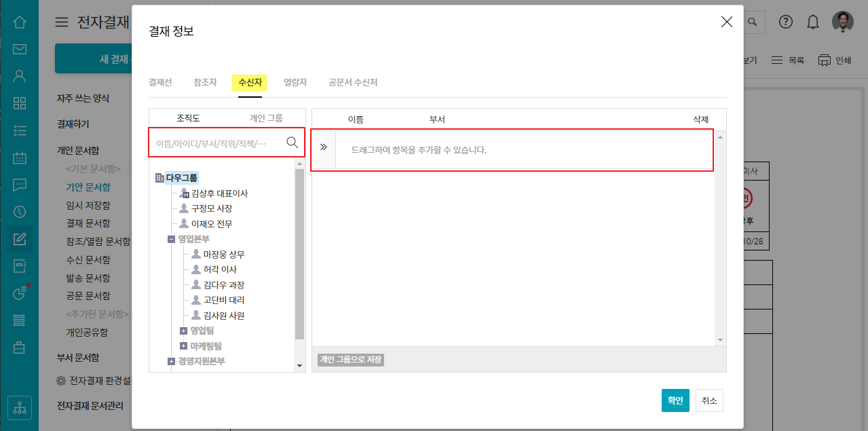Expand the 경영지원본부 tree node
This screenshot has width=868, height=431.
pos(172,361)
